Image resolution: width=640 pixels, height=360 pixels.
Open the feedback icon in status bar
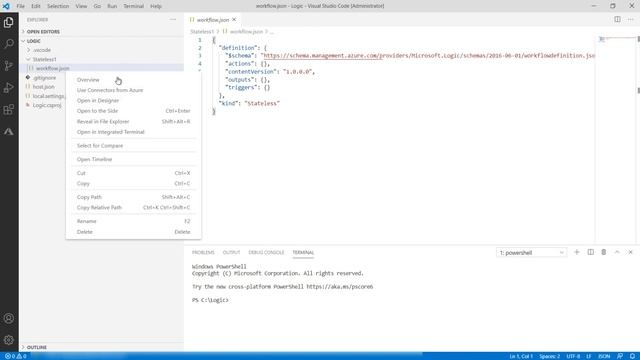[x=620, y=356]
